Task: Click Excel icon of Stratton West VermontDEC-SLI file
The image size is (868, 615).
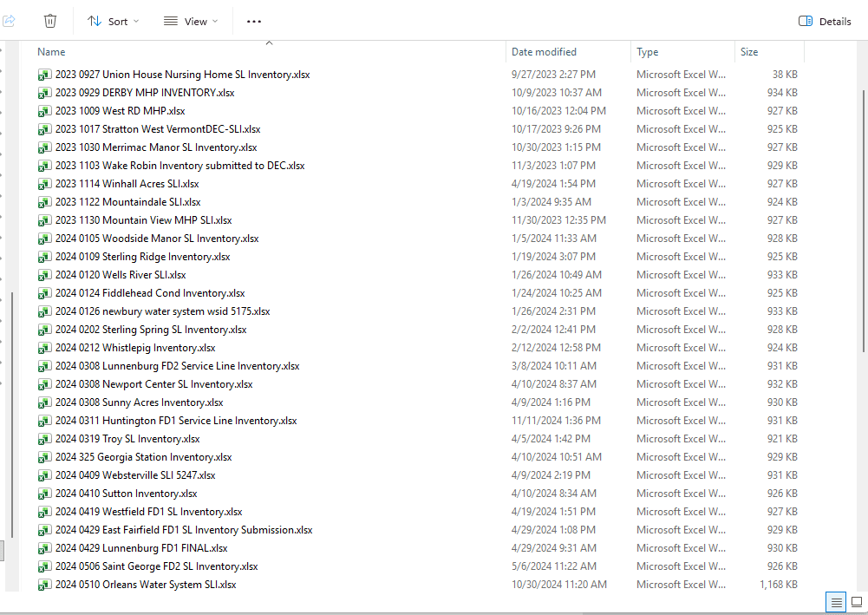Action: pyautogui.click(x=44, y=129)
